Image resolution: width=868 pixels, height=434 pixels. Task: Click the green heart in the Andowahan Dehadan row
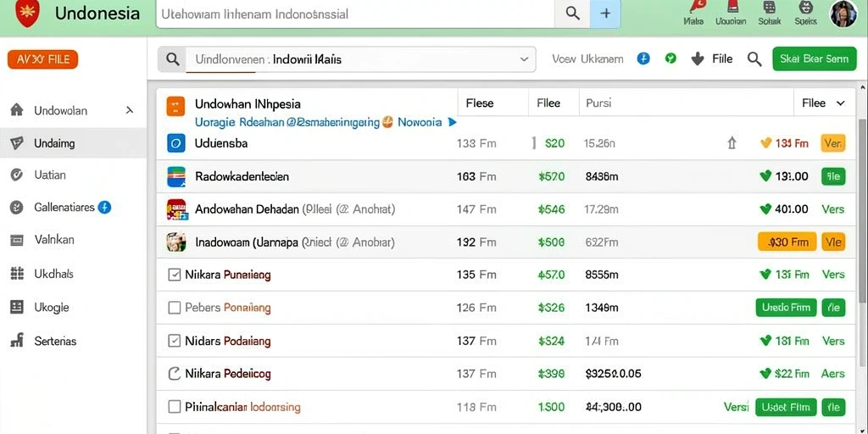coord(765,209)
